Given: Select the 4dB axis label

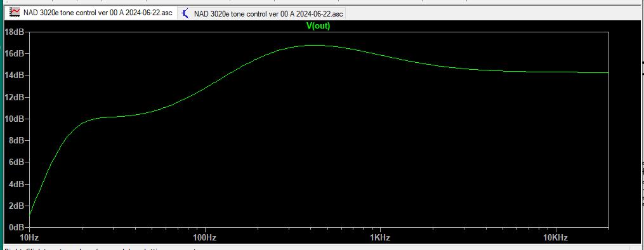Looking at the screenshot, I should pyautogui.click(x=16, y=184).
